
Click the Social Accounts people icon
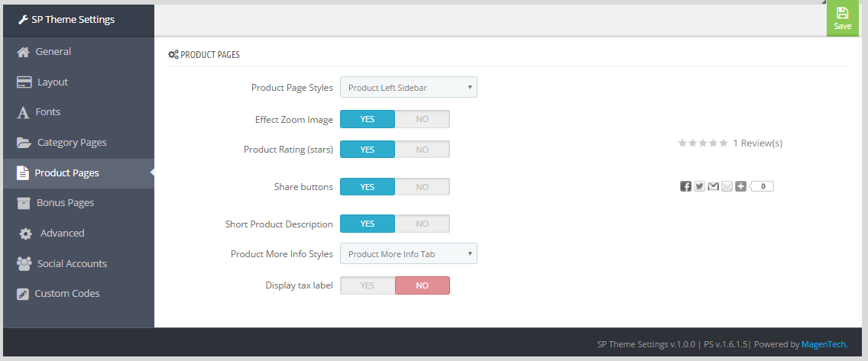click(24, 264)
